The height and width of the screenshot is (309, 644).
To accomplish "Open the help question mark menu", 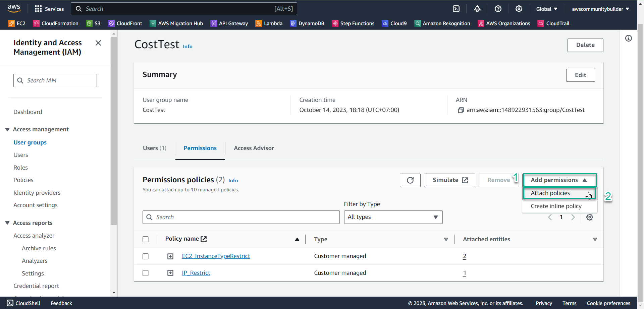I will (x=498, y=9).
